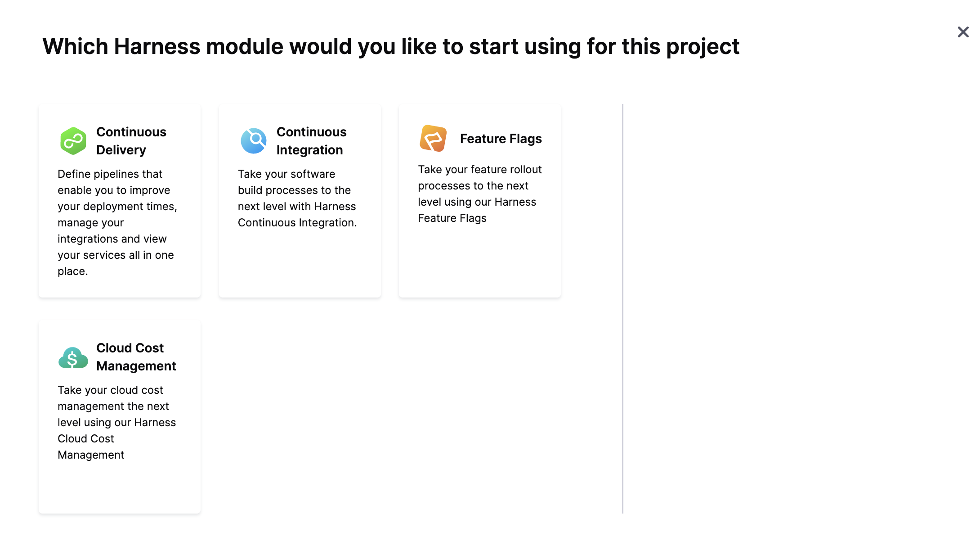Screen dimensions: 980x550
Task: Click the orange Feature Flags flag icon
Action: tap(433, 139)
